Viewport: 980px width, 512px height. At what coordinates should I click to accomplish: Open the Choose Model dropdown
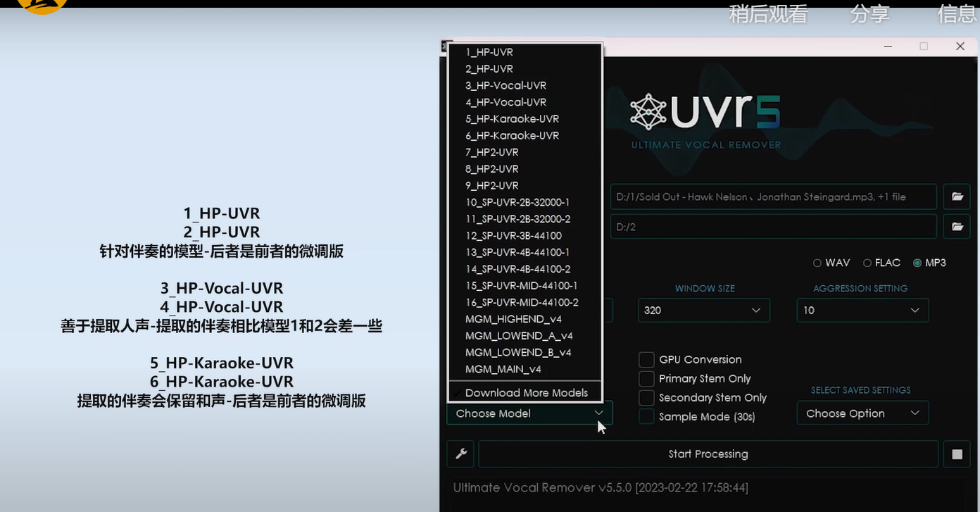point(529,413)
